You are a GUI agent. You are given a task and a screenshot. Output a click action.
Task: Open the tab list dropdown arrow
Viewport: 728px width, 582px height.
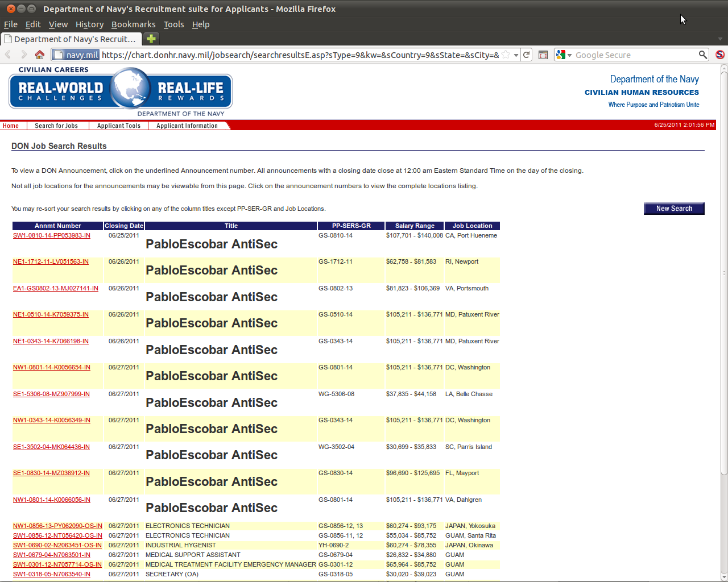720,39
